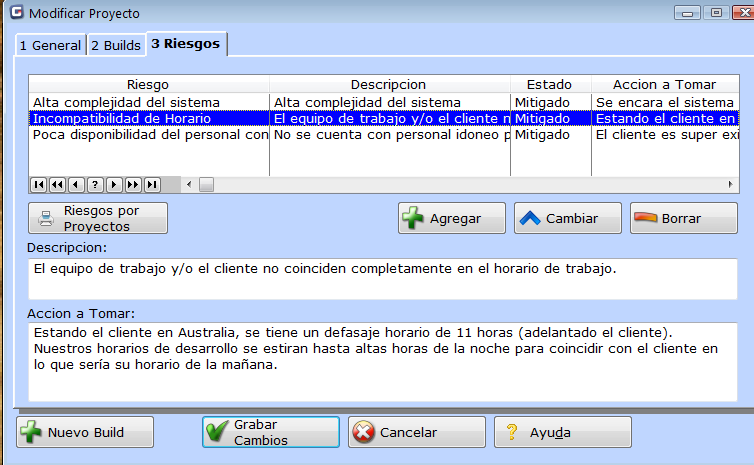Create a Nuevo Build
Viewport: 754px width, 465px height.
coord(85,432)
